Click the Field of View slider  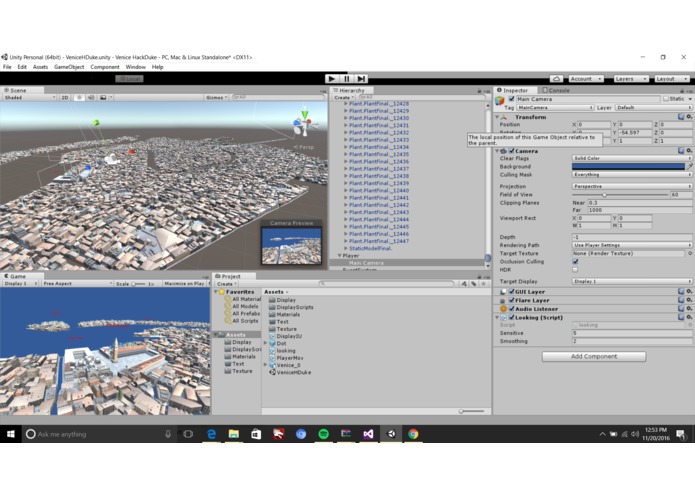tap(620, 194)
